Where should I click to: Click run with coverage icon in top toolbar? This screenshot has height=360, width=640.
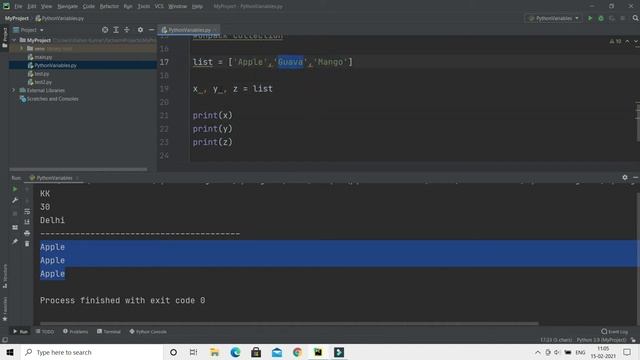pos(611,18)
